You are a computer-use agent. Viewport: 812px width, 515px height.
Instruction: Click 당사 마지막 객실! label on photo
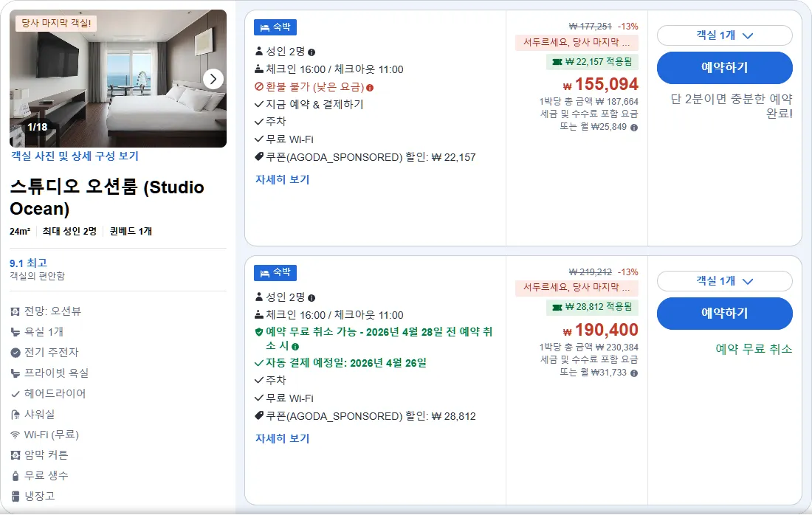pos(56,24)
